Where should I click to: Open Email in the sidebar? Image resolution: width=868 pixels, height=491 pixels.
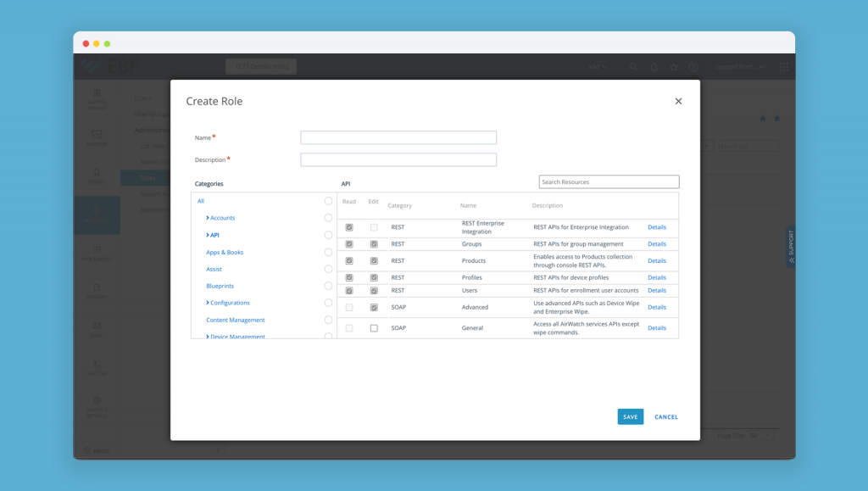97,329
